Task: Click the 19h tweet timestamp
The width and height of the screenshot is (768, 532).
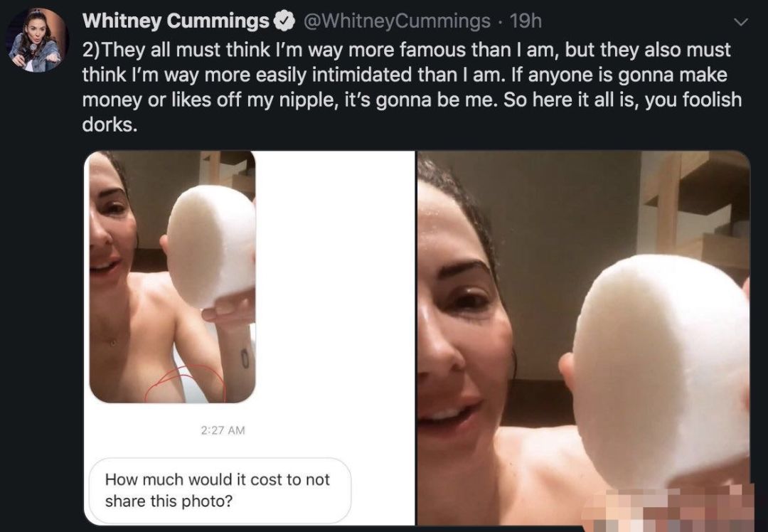Action: (526, 21)
